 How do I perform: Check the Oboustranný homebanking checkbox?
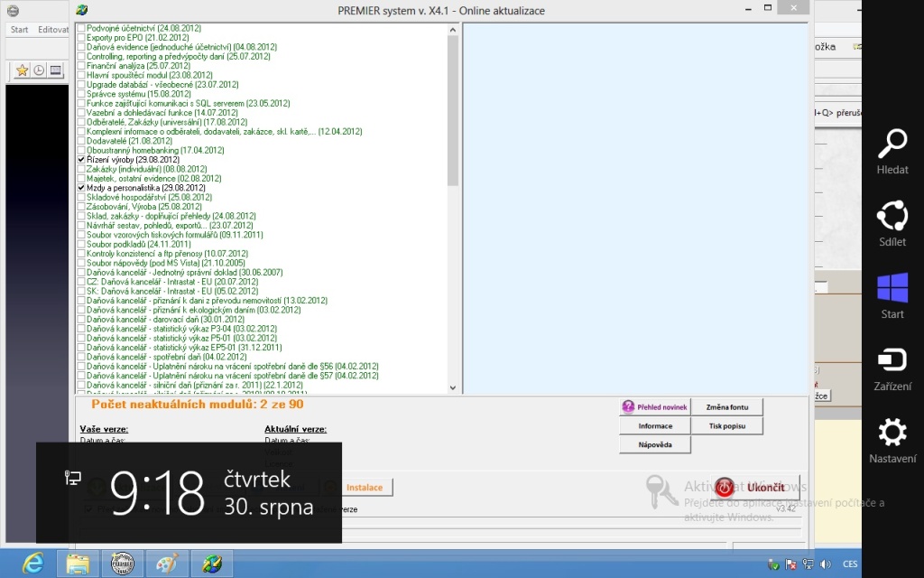click(x=81, y=151)
